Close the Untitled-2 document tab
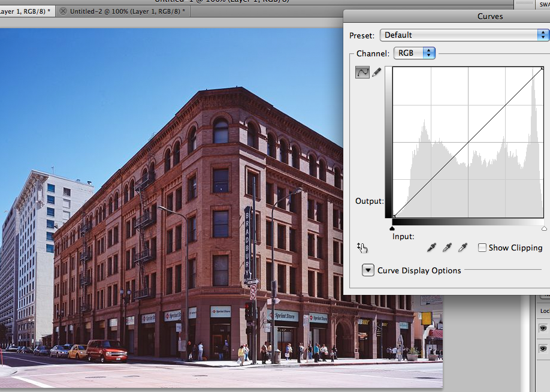This screenshot has width=550, height=392. pyautogui.click(x=63, y=11)
